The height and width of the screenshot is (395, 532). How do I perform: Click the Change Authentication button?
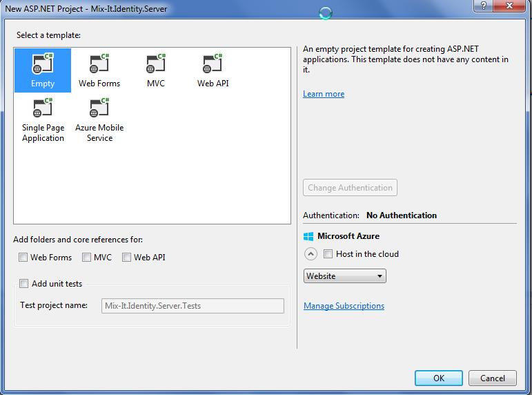point(350,187)
